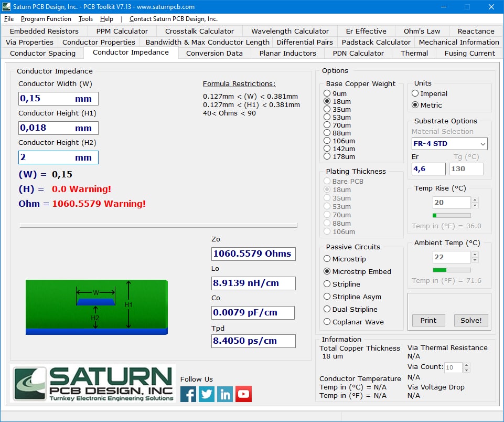Click Conductor Height (H1) input field

tap(58, 128)
